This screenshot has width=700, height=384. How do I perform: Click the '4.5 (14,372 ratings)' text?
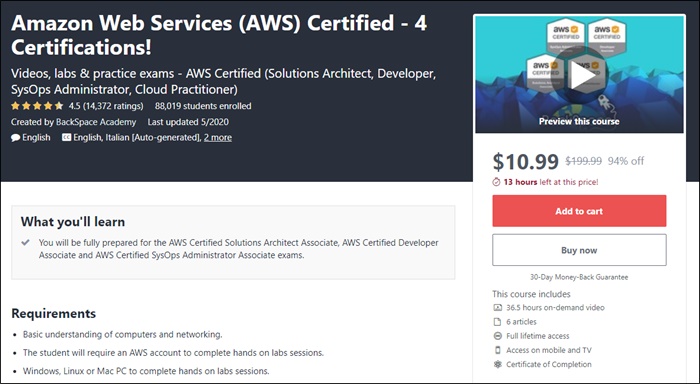point(106,106)
